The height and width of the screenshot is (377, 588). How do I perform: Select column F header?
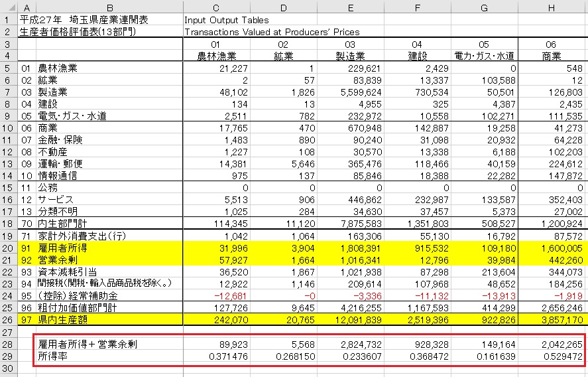[418, 7]
